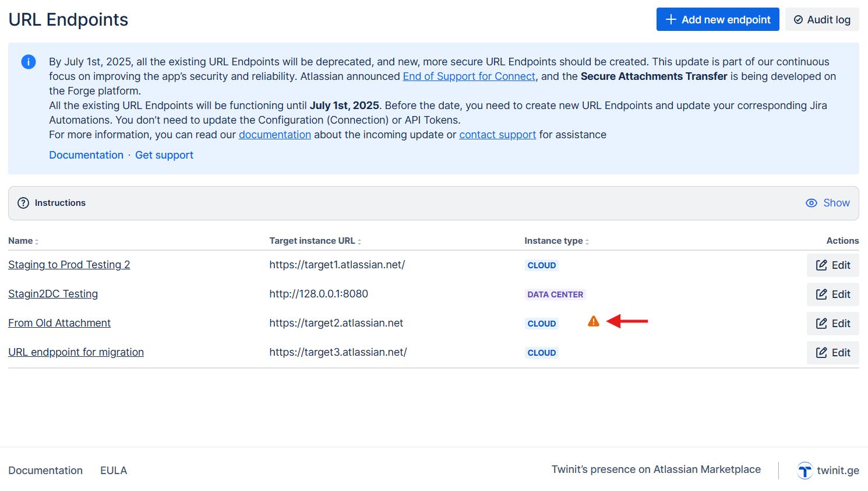Open the From Old Attachment link
Viewport: 868px width, 491px height.
click(59, 323)
